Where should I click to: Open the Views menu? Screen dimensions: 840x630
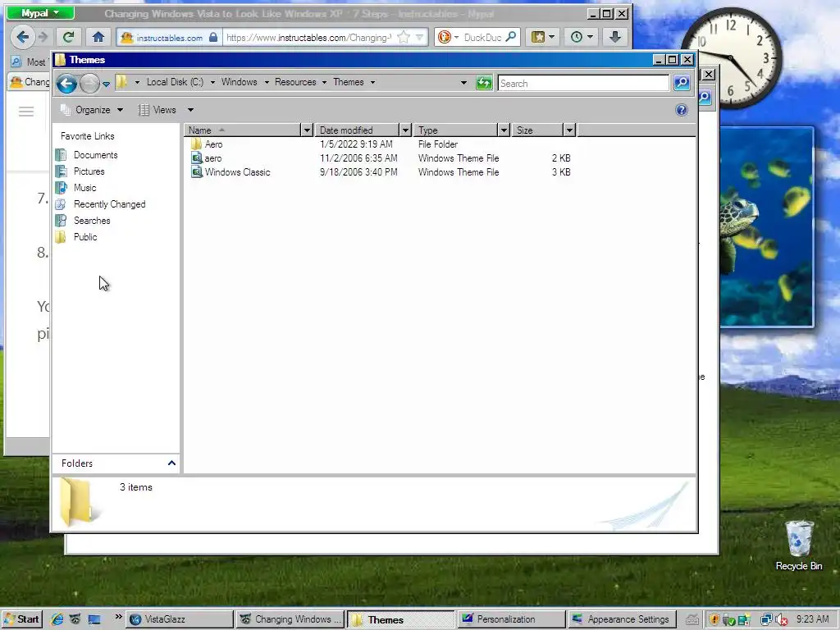coord(157,110)
